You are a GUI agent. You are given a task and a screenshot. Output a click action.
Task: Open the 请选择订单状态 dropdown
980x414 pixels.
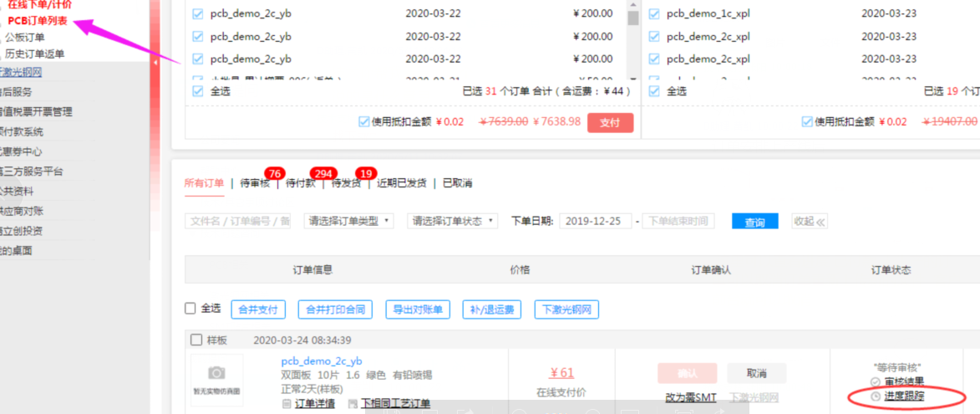point(452,222)
